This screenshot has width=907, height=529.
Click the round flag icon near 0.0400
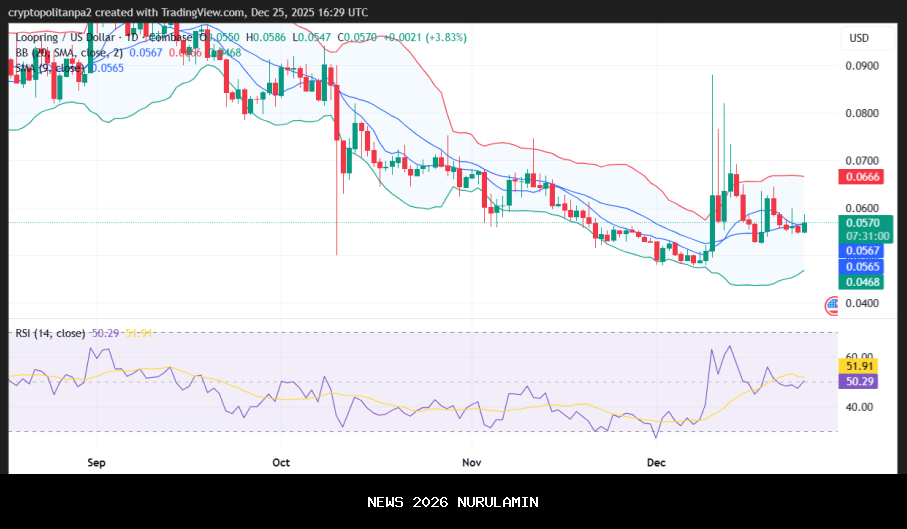click(831, 305)
